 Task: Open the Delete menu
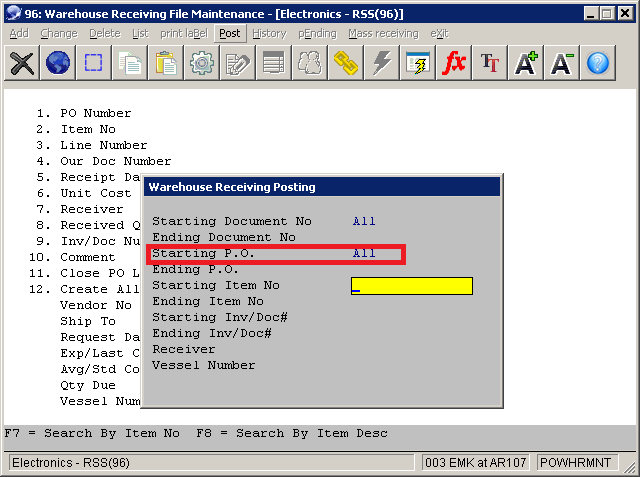click(x=105, y=33)
